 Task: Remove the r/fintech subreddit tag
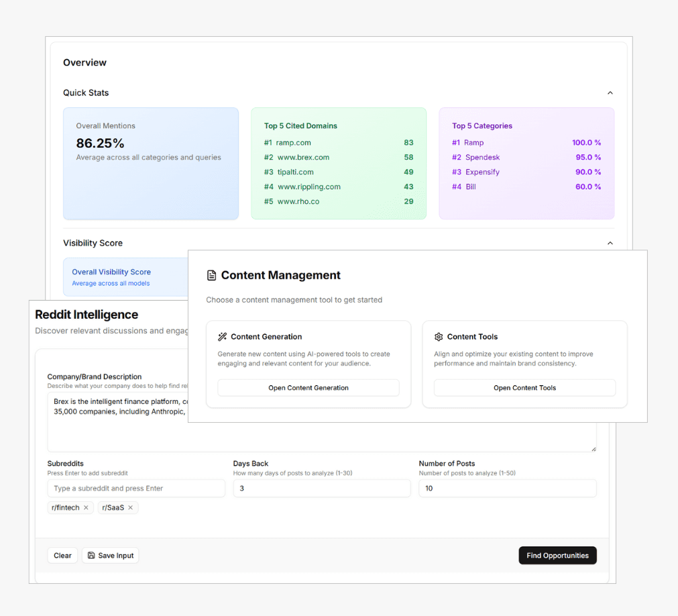coord(86,508)
